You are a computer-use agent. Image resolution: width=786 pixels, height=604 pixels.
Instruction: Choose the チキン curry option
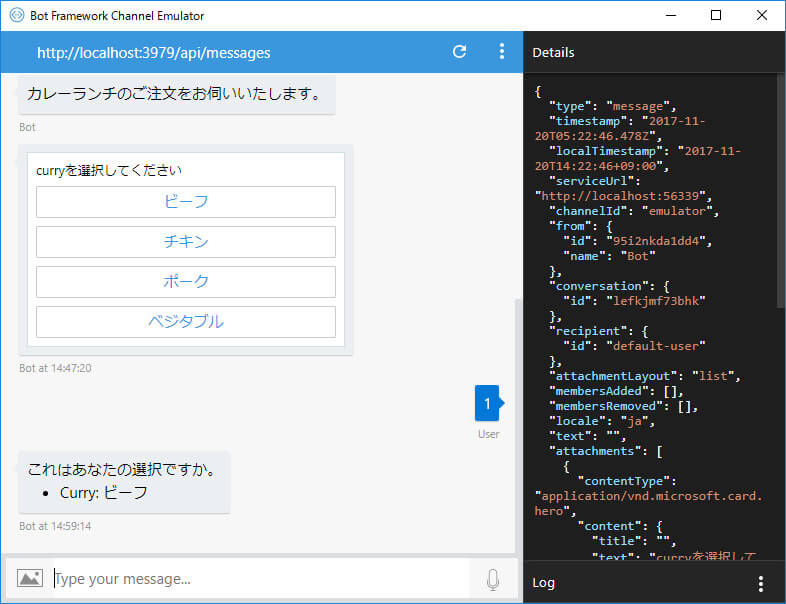[186, 242]
